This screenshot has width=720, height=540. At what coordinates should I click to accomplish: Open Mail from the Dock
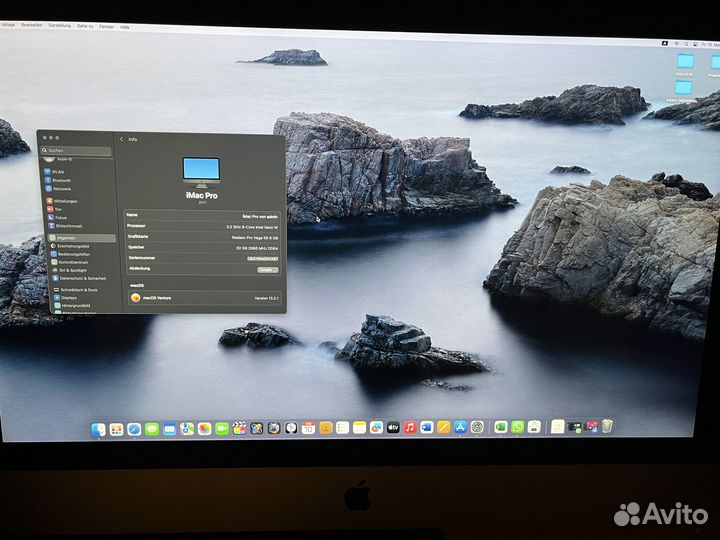coord(170,429)
